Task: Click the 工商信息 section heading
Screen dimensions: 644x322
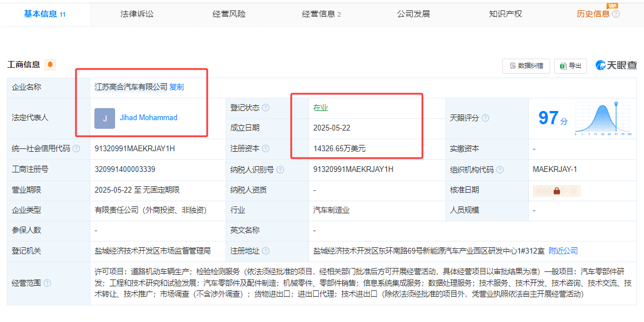Action: (x=24, y=64)
